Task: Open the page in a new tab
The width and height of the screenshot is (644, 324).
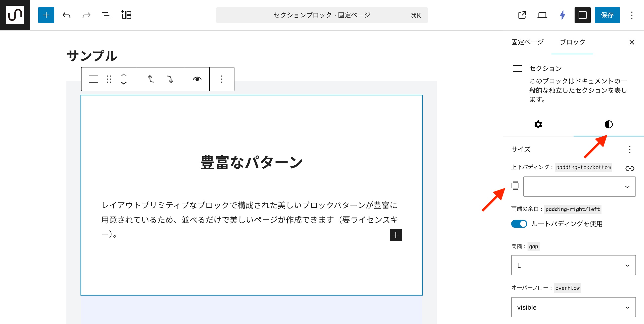Action: [522, 15]
